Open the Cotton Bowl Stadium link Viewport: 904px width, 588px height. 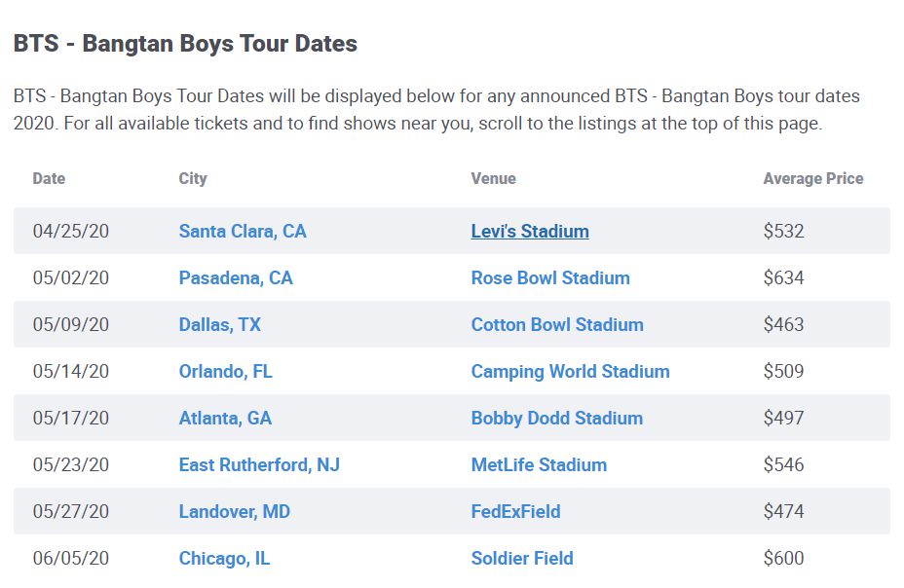point(556,325)
